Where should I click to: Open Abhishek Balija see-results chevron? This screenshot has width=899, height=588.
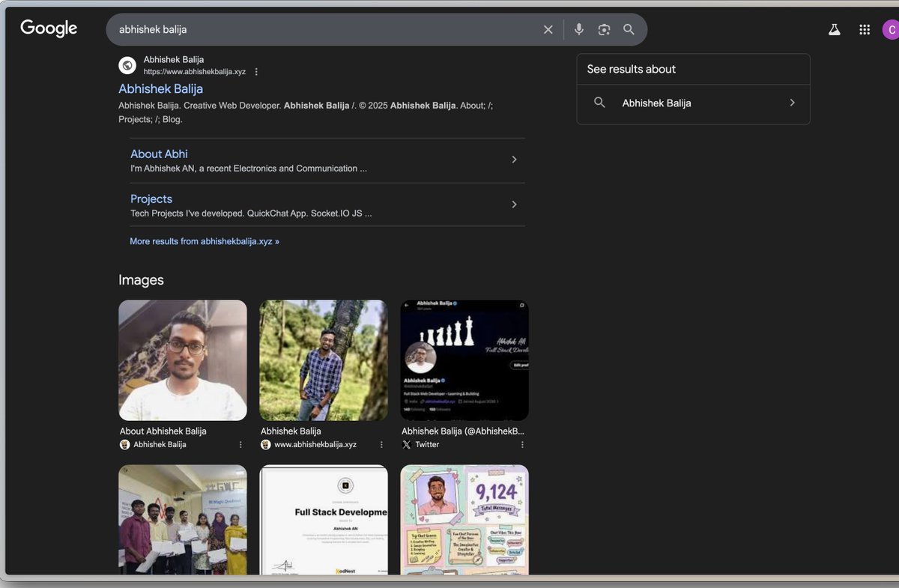[x=792, y=103]
